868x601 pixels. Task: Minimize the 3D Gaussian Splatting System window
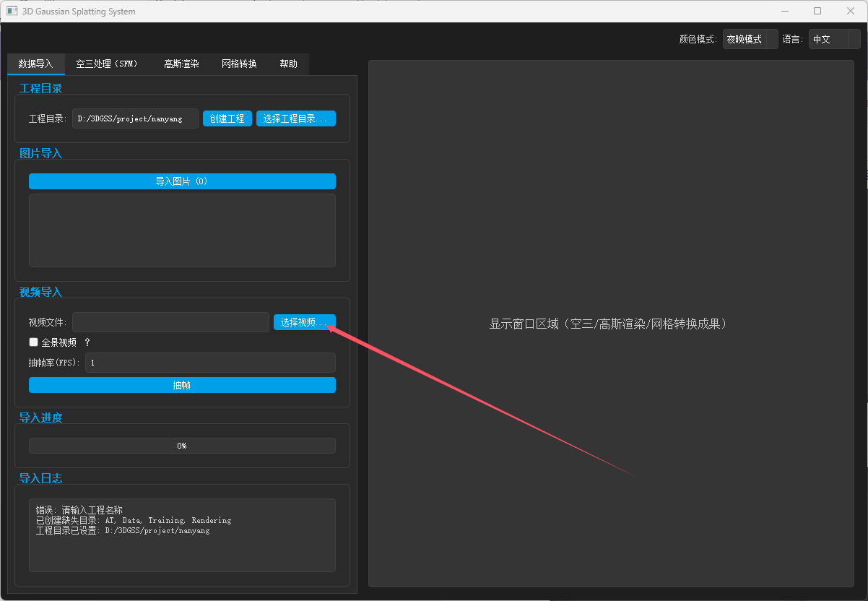[x=784, y=11]
